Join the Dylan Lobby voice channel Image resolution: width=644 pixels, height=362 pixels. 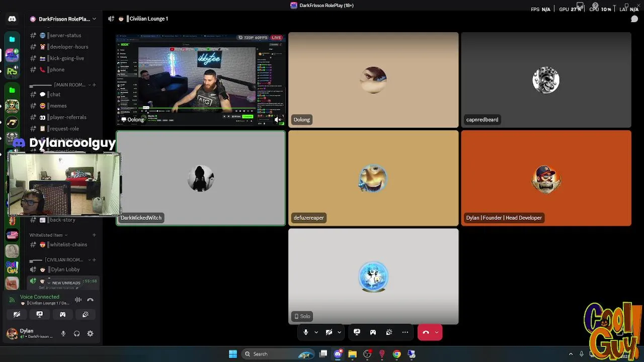(62, 269)
